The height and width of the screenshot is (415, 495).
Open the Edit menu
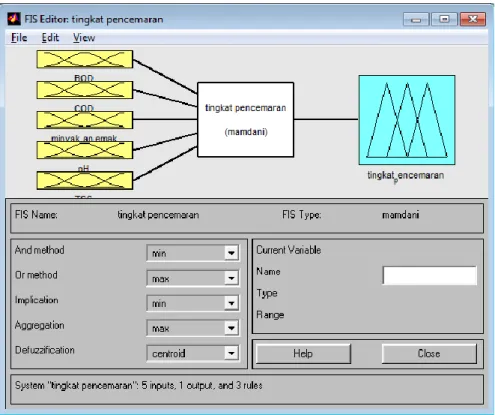pos(50,38)
